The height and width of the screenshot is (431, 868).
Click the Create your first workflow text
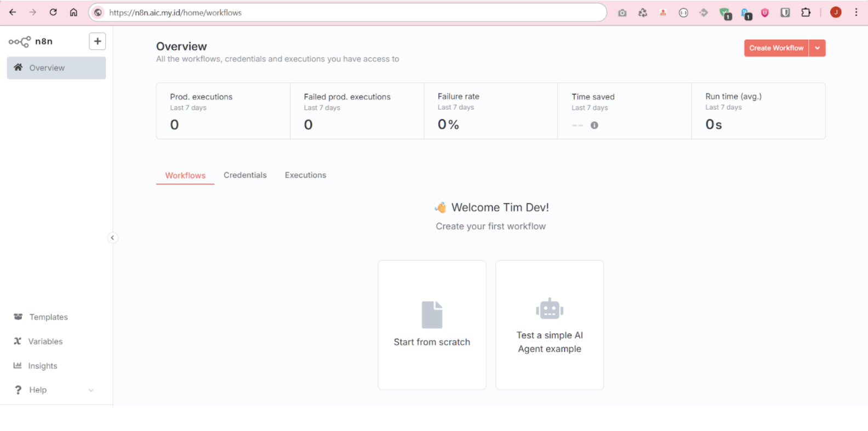click(490, 226)
